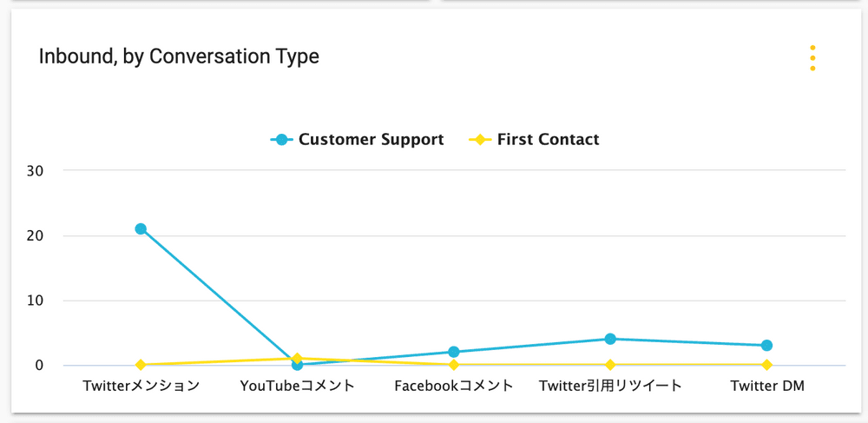Click First Contact diamond at Twitter引用リツイート
The image size is (868, 423).
(610, 365)
